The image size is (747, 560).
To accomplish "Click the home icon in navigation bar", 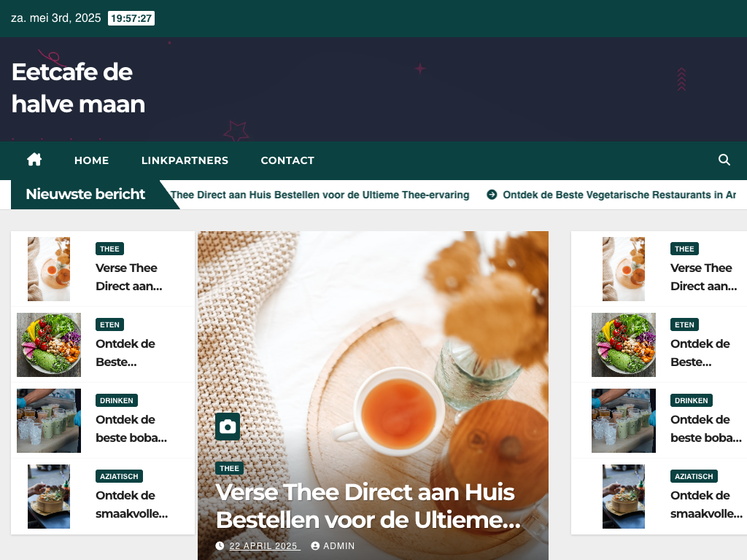I will 34,160.
